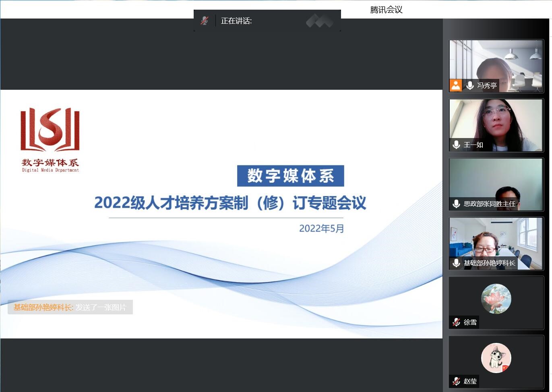Click the blue 数字媒体系 banner on the slide
The width and height of the screenshot is (552, 392).
click(290, 176)
